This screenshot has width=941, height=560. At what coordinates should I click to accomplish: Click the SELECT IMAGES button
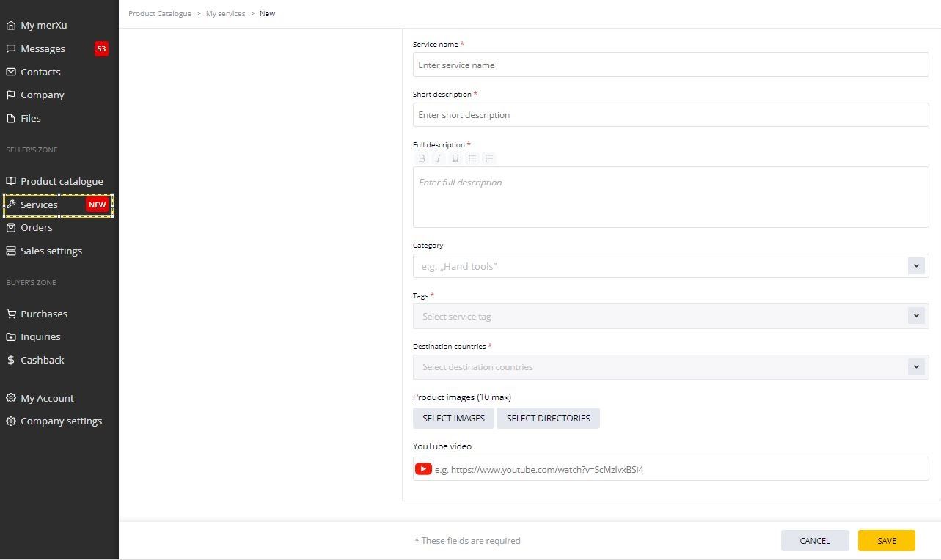[x=453, y=418]
